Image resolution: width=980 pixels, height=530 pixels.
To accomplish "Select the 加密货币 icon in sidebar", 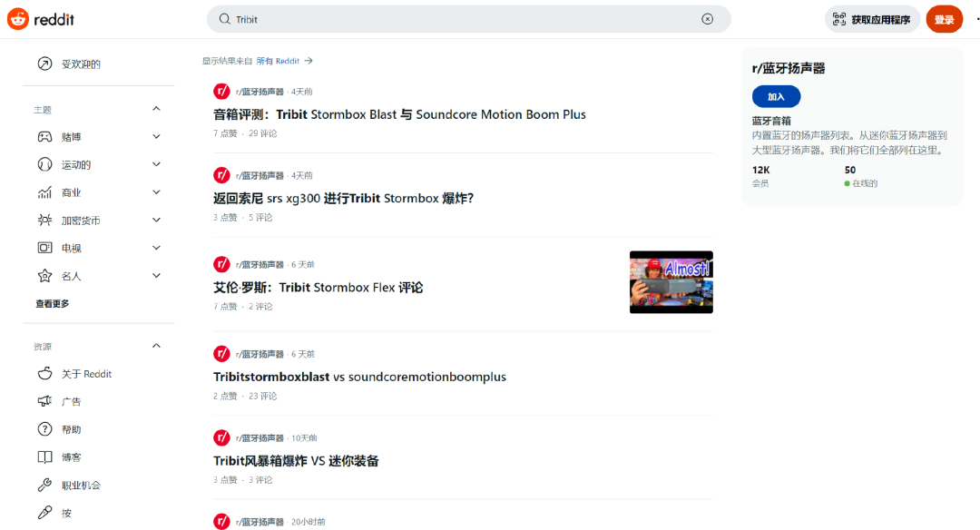I will (46, 220).
